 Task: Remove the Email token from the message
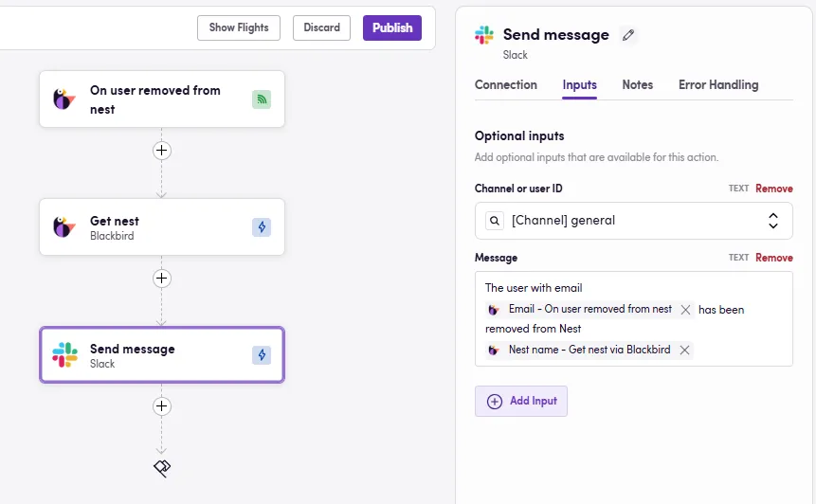(x=685, y=310)
